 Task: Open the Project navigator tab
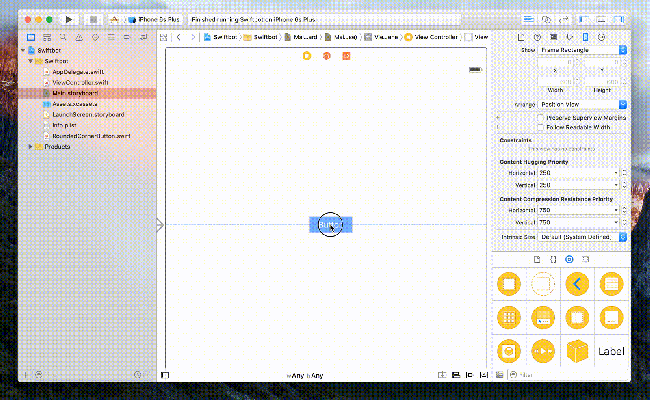(x=31, y=37)
